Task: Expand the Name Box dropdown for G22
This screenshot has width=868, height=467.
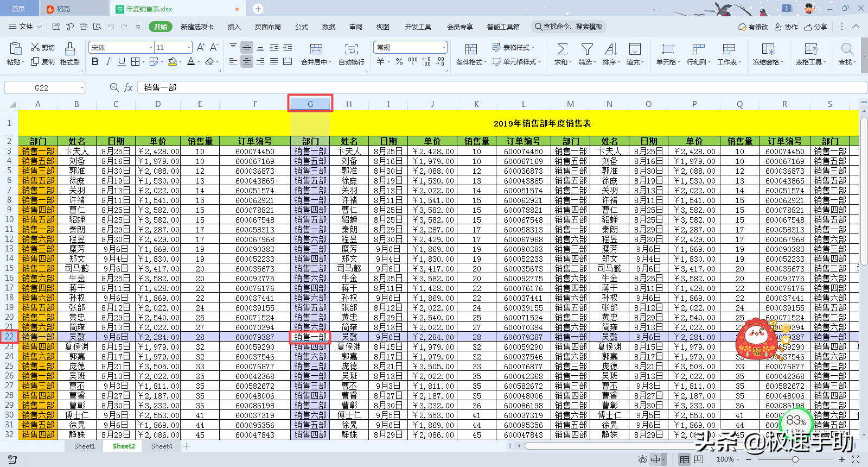Action: (x=82, y=87)
